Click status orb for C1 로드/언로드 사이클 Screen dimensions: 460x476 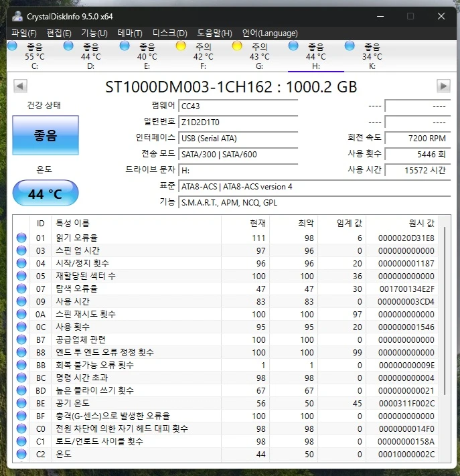pos(21,441)
